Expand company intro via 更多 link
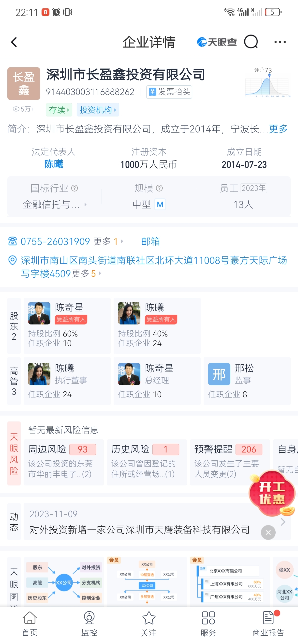The height and width of the screenshot is (644, 298). coord(278,129)
